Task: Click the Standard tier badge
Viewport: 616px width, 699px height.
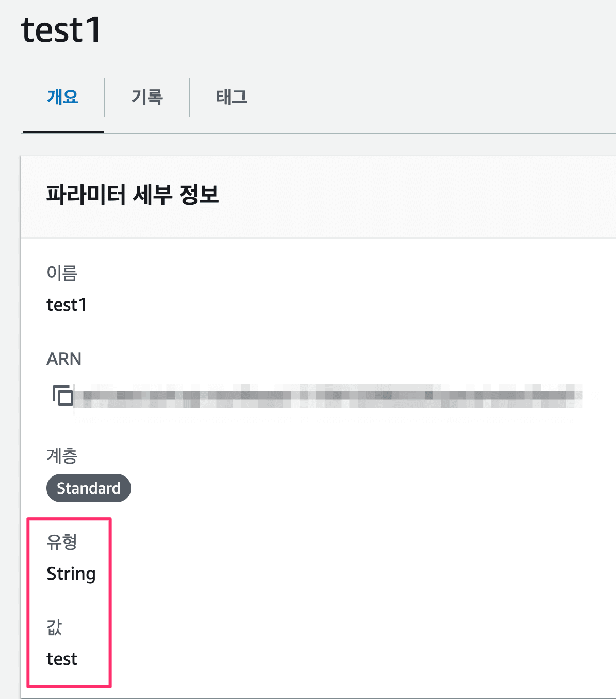Action: coord(89,488)
